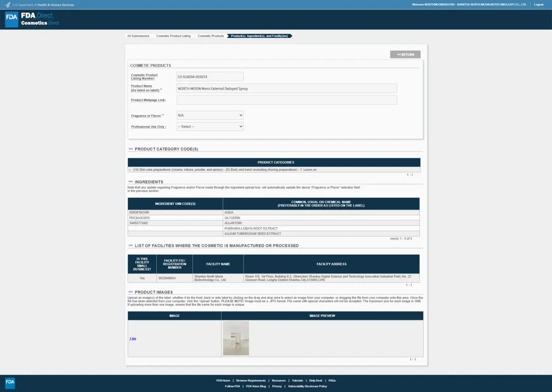Click the GLYCERIN ingredient cell

pyautogui.click(x=321, y=218)
